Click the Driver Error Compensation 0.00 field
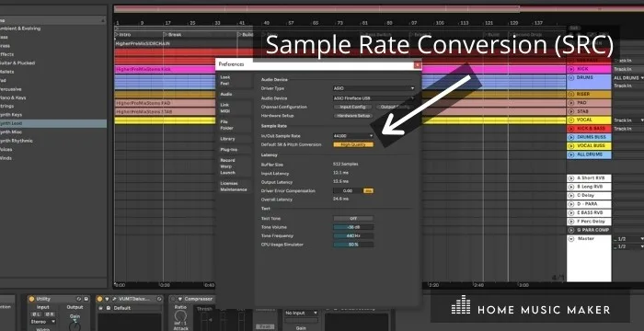The width and height of the screenshot is (644, 331). click(x=348, y=191)
